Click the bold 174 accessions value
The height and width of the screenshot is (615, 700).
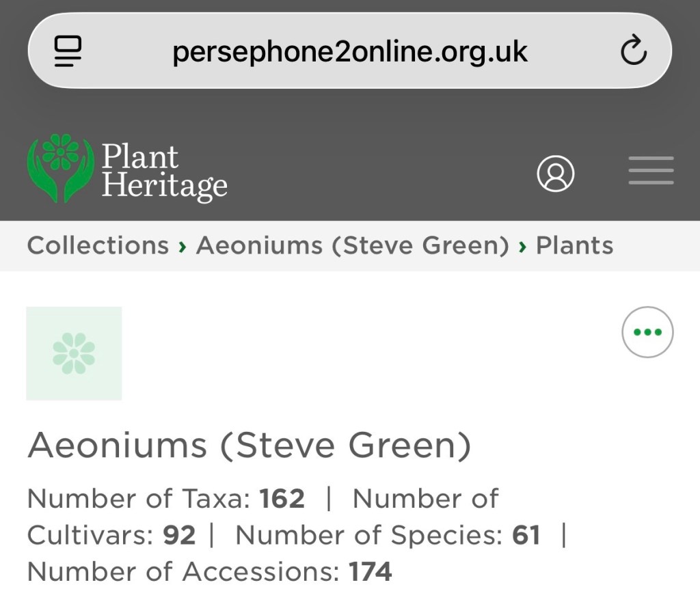click(x=371, y=571)
